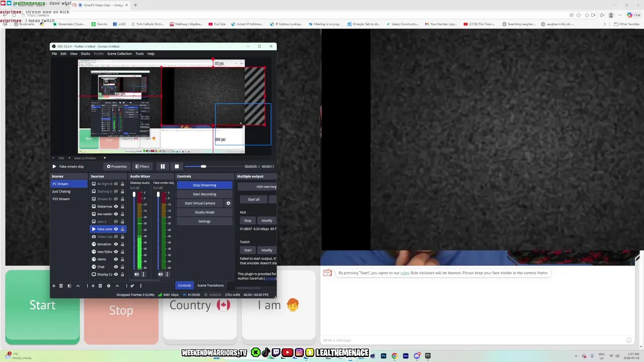
Task: Hide the donation source
Action: click(116, 244)
